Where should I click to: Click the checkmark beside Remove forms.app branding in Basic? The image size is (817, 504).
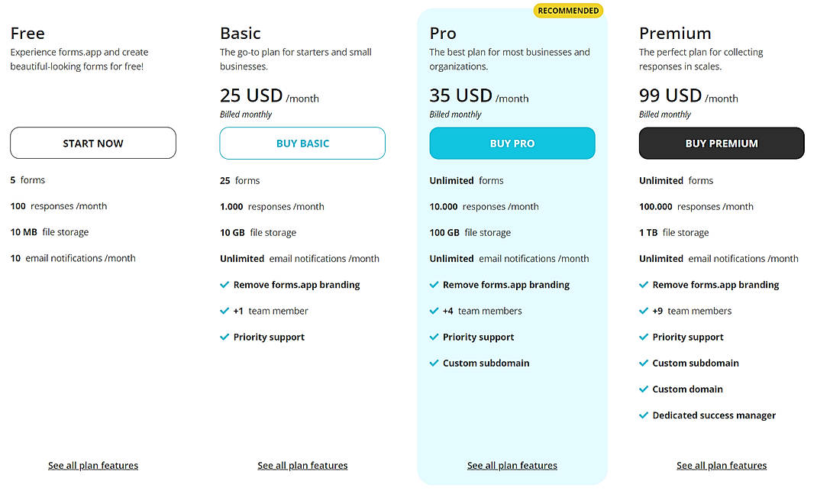point(224,285)
